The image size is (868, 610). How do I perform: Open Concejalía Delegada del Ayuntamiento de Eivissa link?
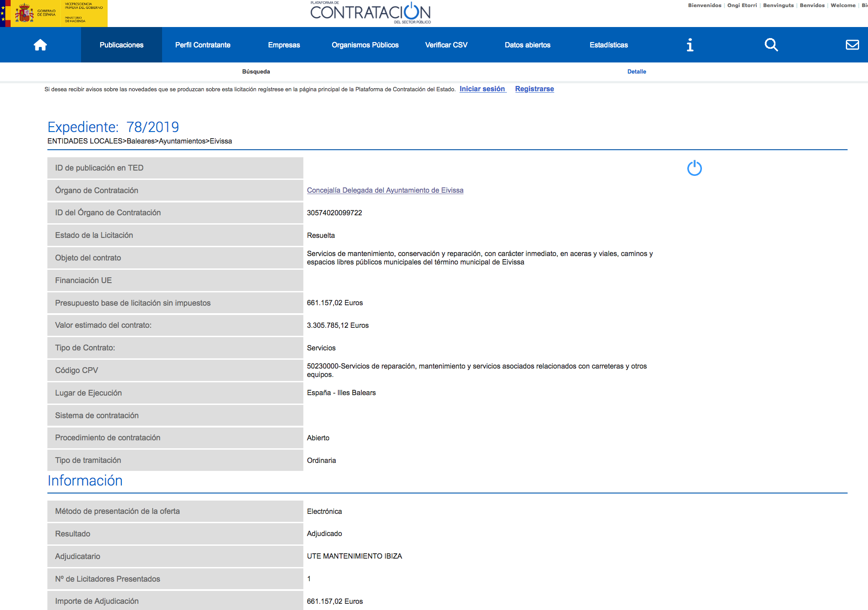pos(385,190)
